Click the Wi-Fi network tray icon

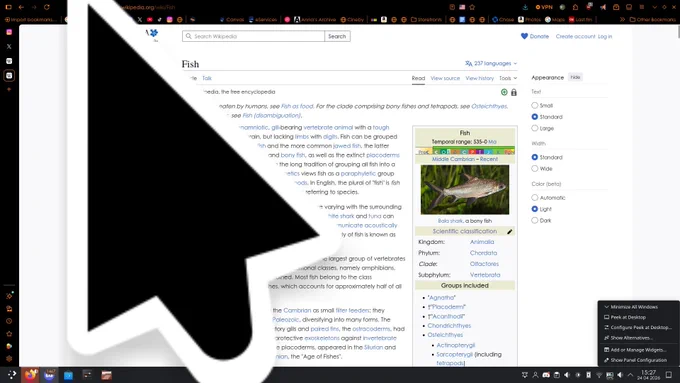[x=599, y=375]
